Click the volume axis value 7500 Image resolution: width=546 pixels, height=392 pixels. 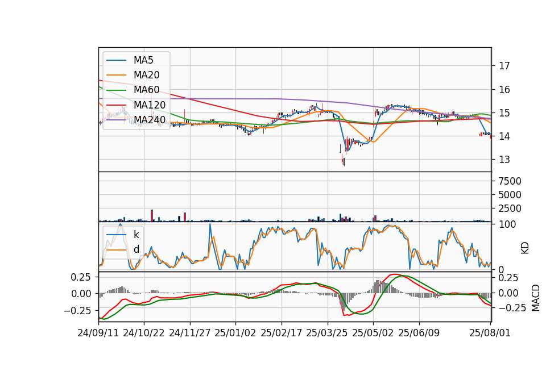point(510,181)
